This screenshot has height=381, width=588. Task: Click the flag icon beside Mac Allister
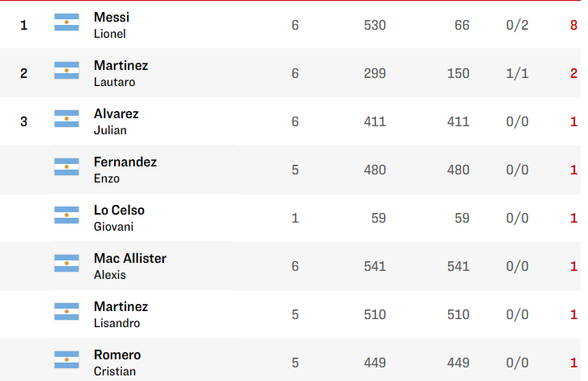coord(67,263)
